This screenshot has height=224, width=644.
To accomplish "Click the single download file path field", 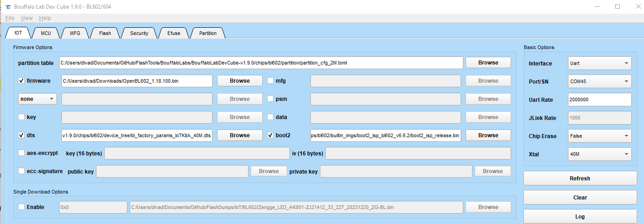I will pos(296,207).
